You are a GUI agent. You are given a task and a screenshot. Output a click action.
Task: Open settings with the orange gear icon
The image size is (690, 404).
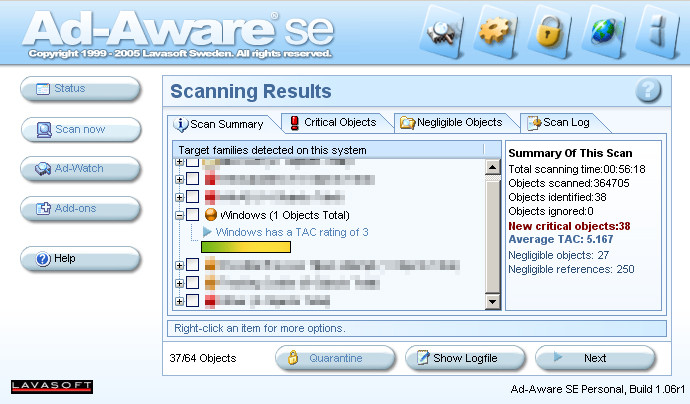click(x=495, y=32)
